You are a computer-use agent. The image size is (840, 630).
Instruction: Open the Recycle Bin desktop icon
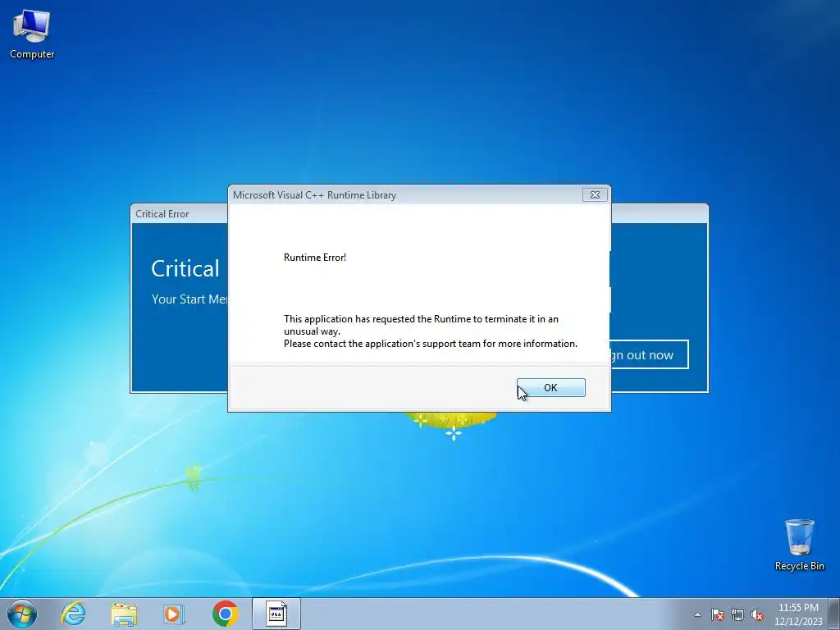[799, 545]
